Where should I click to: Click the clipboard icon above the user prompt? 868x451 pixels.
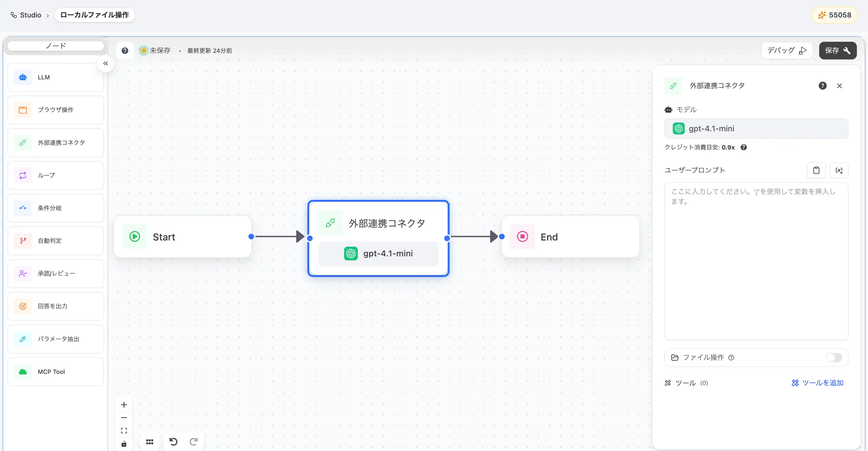pyautogui.click(x=816, y=170)
